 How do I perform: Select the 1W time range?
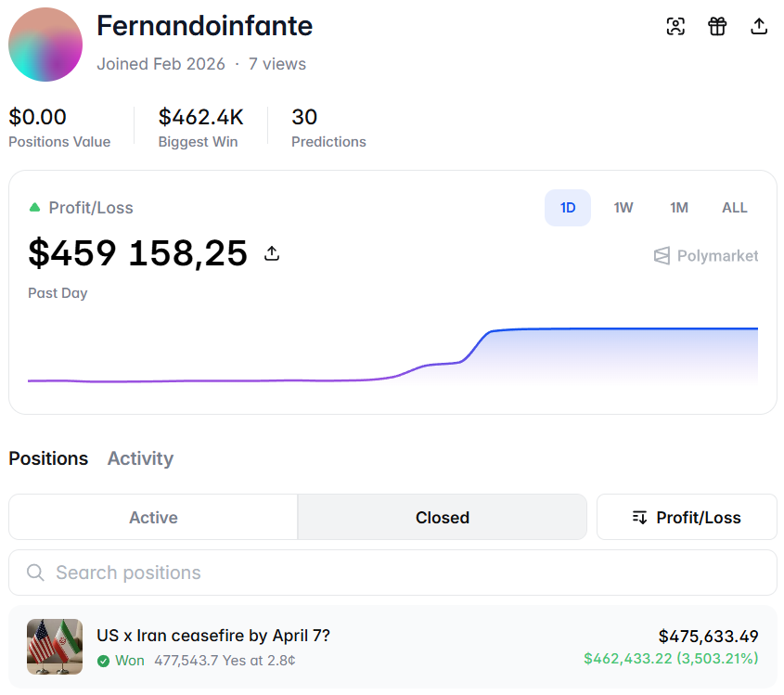pos(623,208)
